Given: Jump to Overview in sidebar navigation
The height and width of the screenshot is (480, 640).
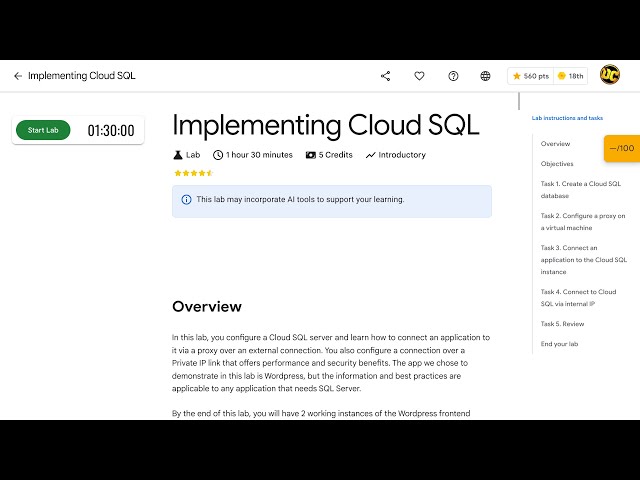Looking at the screenshot, I should pyautogui.click(x=555, y=144).
